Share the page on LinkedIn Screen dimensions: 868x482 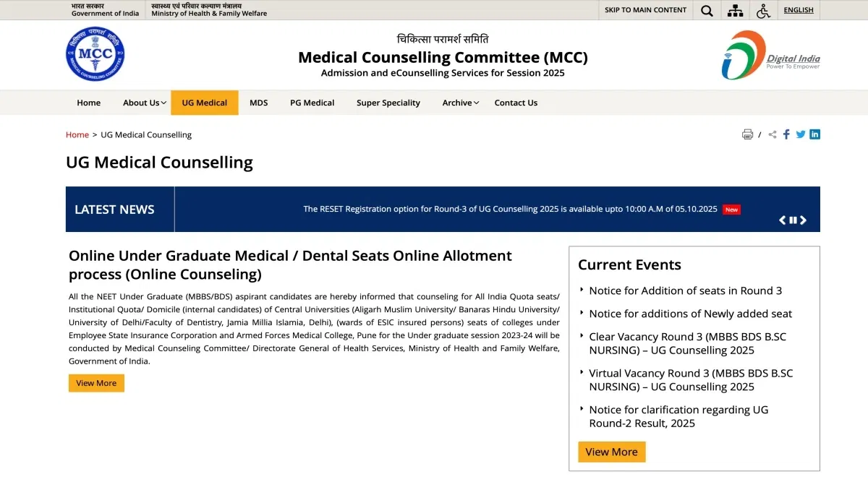tap(815, 134)
